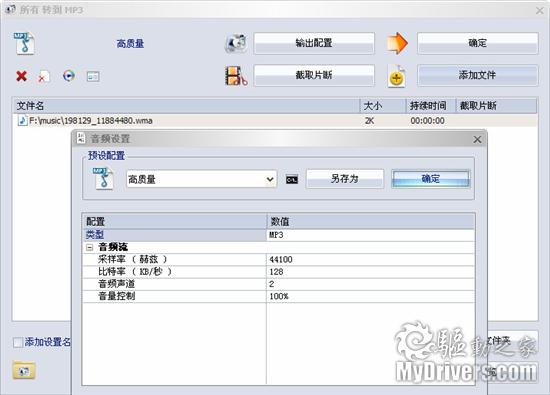Click the 另存为 button
This screenshot has height=395, width=550.
(345, 179)
